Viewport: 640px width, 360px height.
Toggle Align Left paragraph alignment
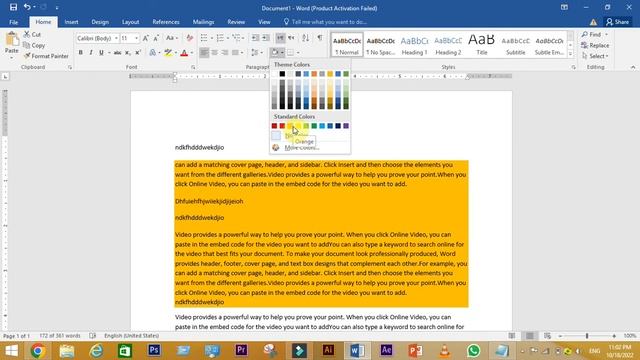tap(204, 53)
